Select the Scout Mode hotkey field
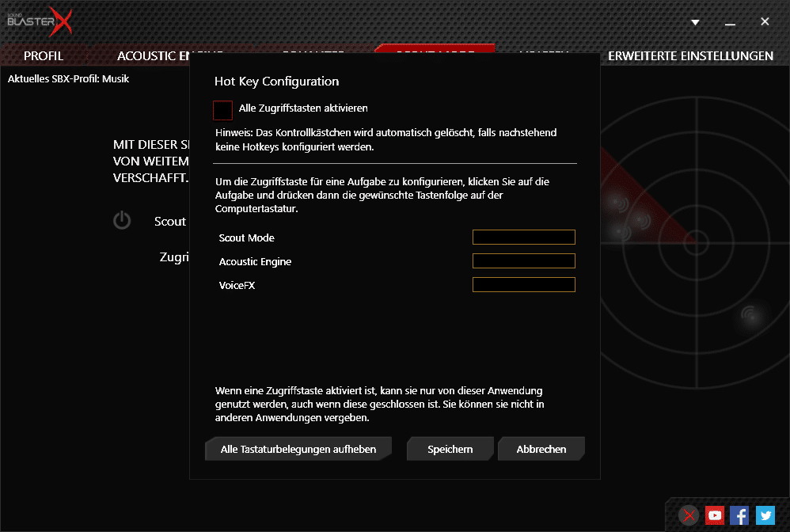Screen dimensions: 790x532 click(523, 237)
